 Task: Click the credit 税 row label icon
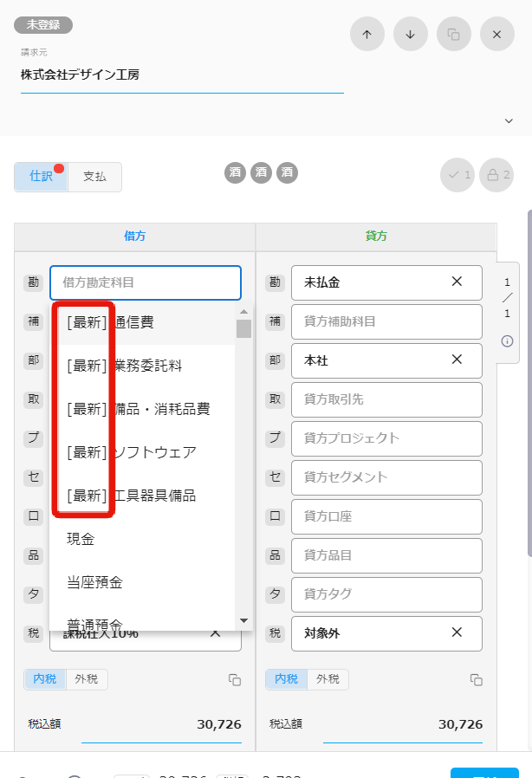click(275, 633)
